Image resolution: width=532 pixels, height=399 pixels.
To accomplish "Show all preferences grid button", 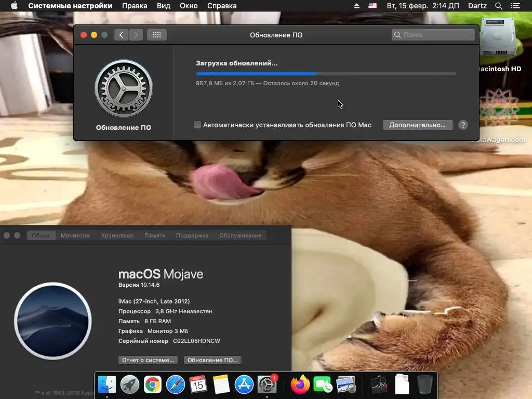I will pyautogui.click(x=157, y=35).
